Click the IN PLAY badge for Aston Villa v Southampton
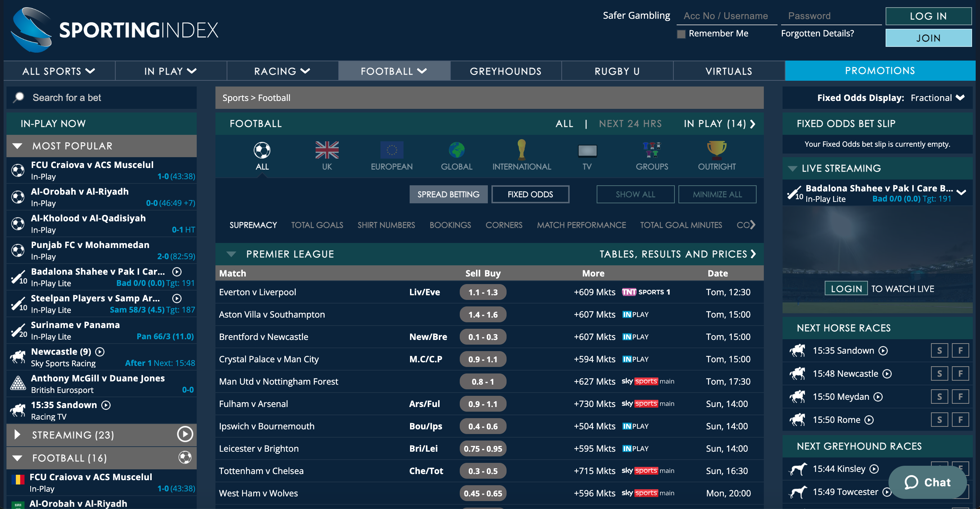Viewport: 980px width, 509px height. 635,314
